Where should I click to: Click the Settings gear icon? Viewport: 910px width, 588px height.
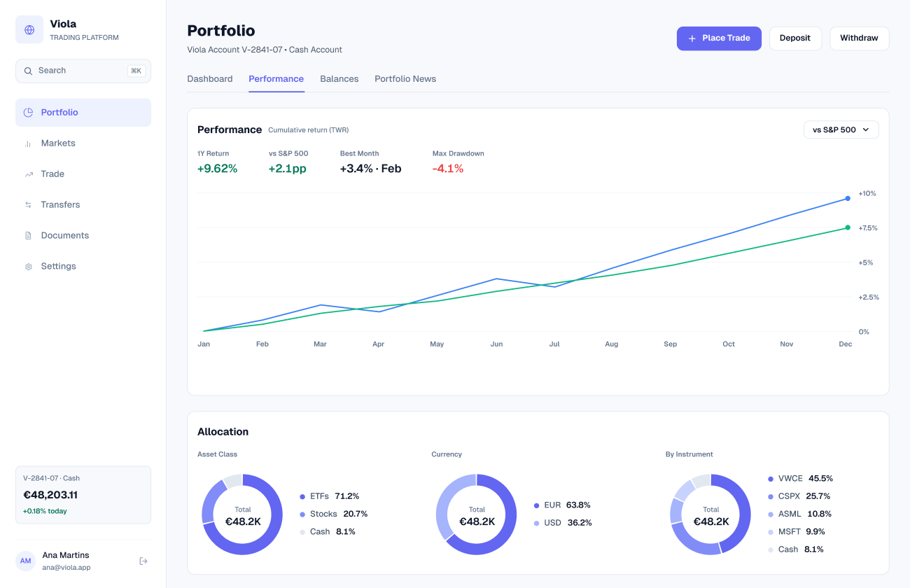tap(29, 267)
